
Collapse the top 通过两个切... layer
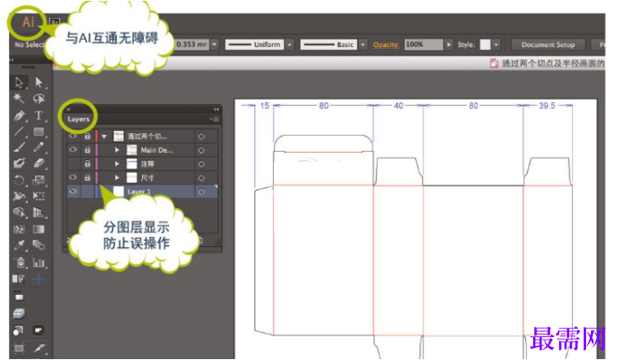pyautogui.click(x=104, y=136)
